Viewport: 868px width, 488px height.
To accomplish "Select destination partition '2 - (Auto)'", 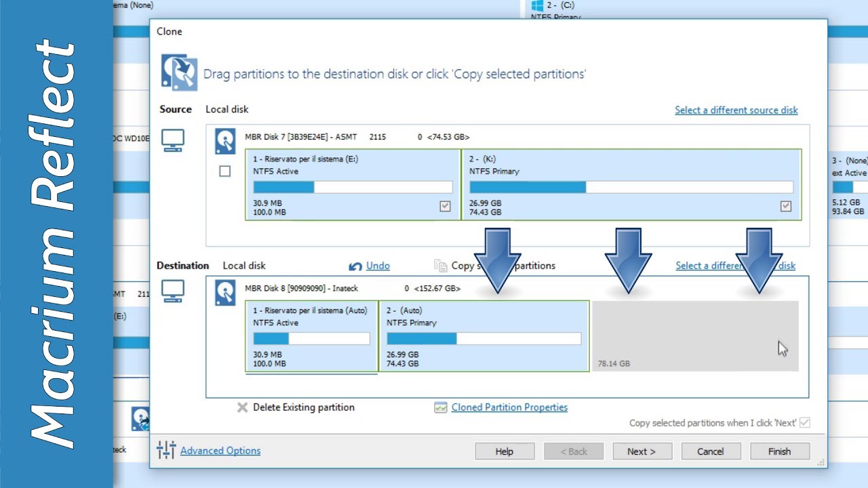I will (484, 336).
